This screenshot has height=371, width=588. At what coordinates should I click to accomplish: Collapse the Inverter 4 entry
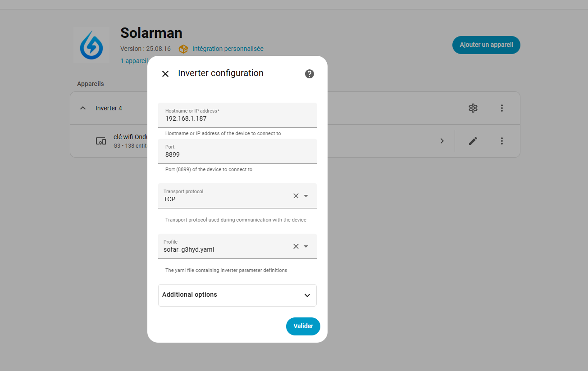(83, 108)
